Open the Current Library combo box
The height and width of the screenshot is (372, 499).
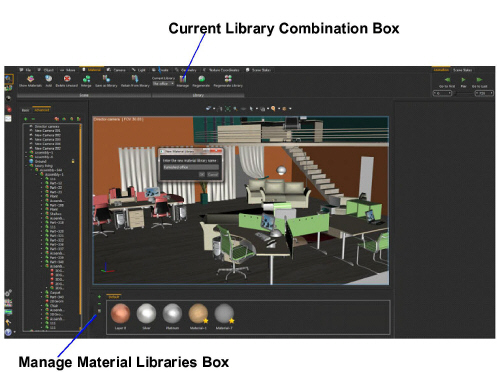click(163, 84)
